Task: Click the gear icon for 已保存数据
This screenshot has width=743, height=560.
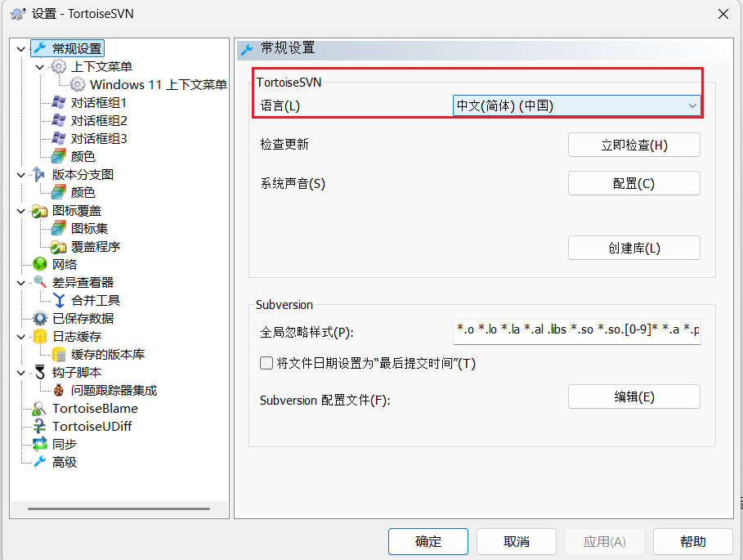Action: tap(40, 318)
